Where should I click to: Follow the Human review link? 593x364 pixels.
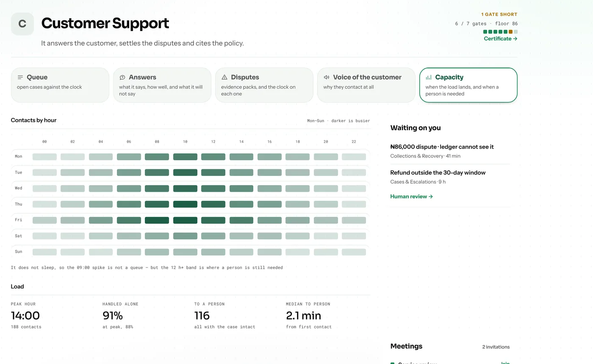(x=412, y=196)
